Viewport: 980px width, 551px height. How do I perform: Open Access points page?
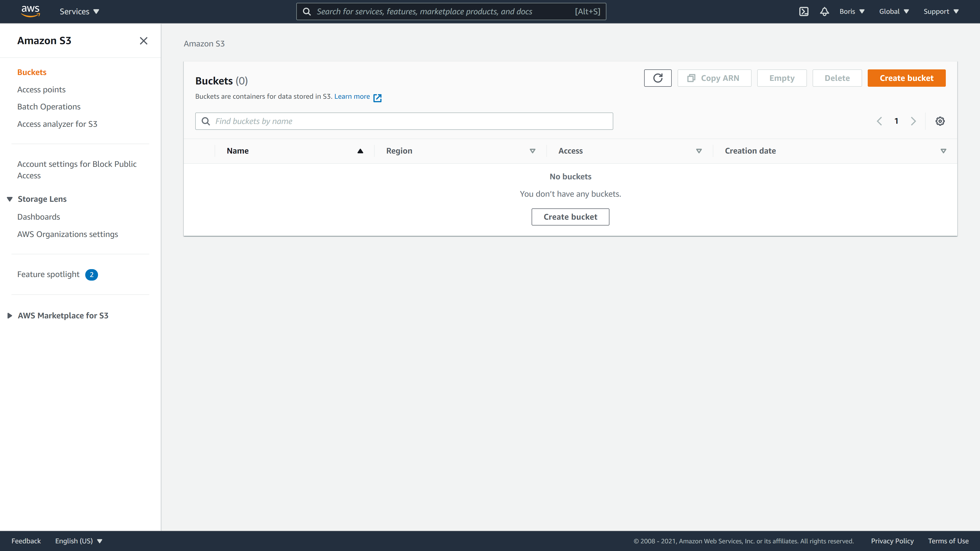point(41,89)
